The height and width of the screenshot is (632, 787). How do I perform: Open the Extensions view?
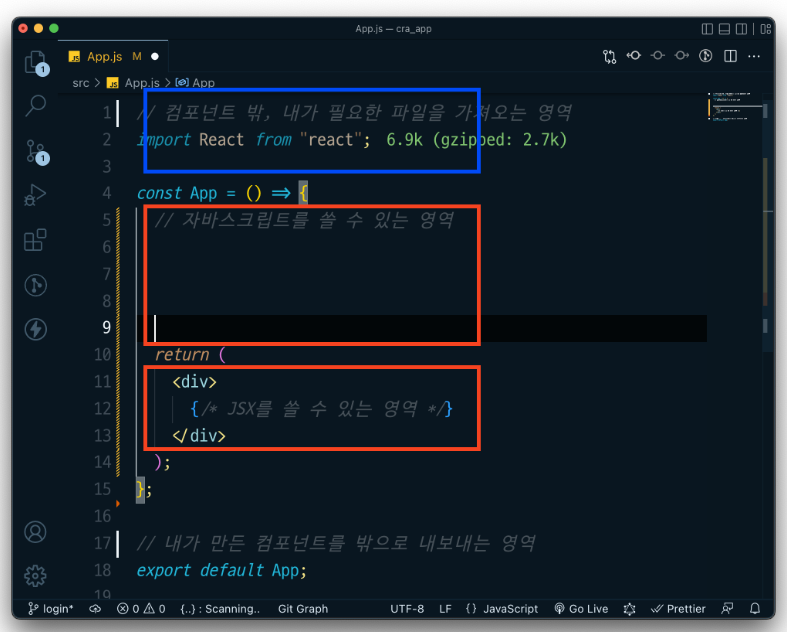tap(35, 240)
